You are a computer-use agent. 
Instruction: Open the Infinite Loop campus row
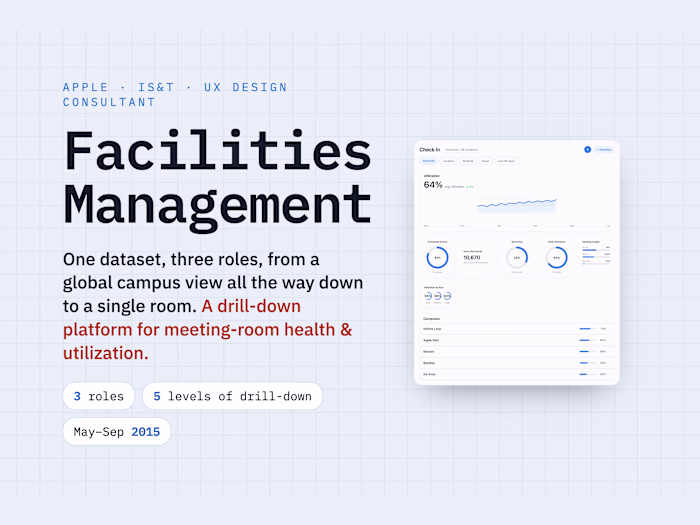coord(517,329)
